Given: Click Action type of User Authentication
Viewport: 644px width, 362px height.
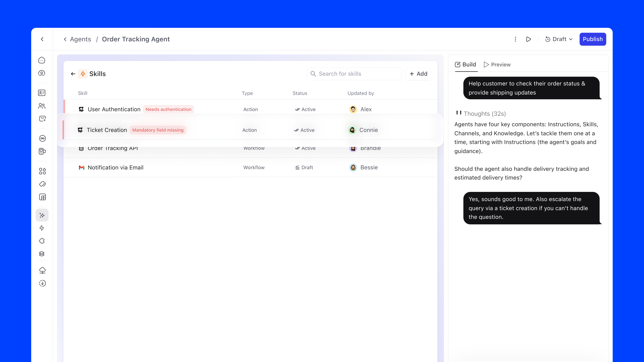Looking at the screenshot, I should 251,109.
